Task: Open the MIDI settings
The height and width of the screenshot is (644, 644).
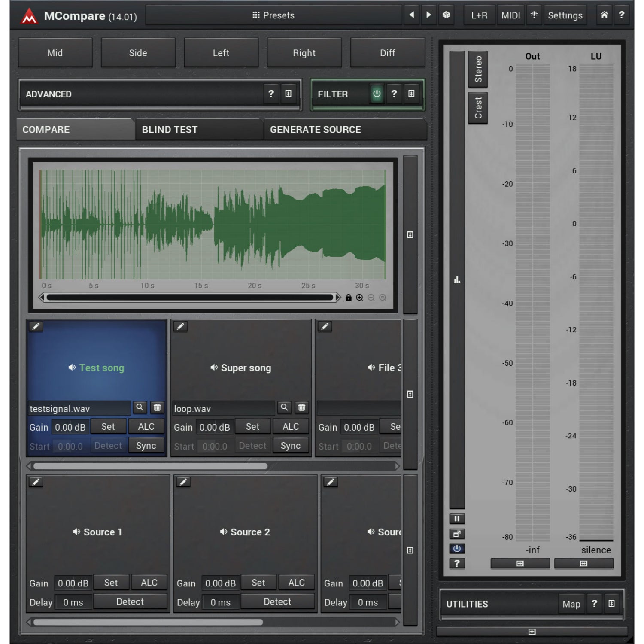Action: pyautogui.click(x=510, y=15)
